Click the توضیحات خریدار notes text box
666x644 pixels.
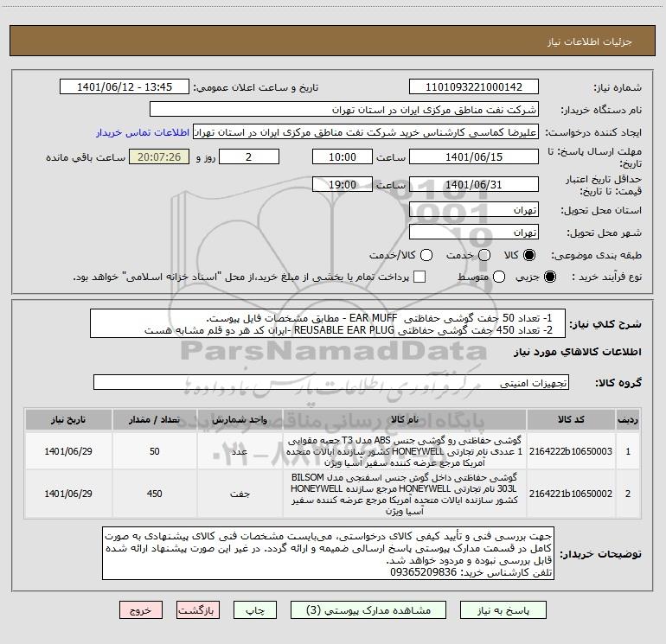[329, 553]
